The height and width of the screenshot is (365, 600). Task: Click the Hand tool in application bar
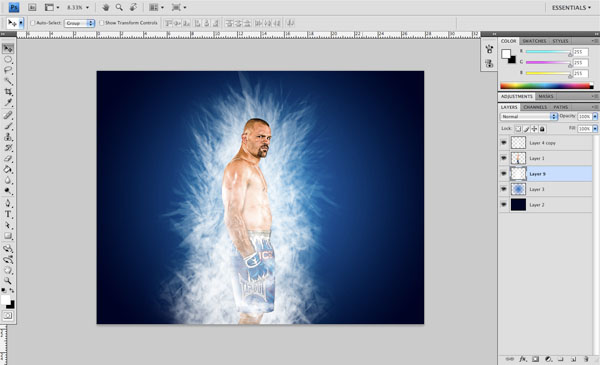[106, 7]
